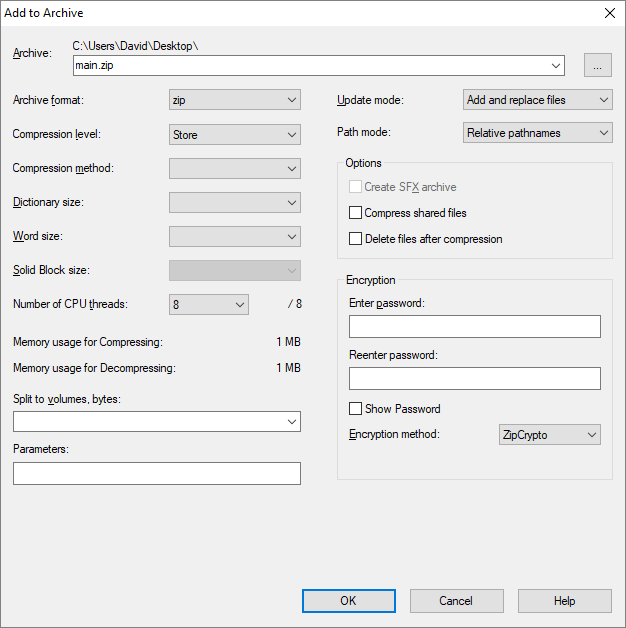Click the Reenter password field

pos(475,378)
